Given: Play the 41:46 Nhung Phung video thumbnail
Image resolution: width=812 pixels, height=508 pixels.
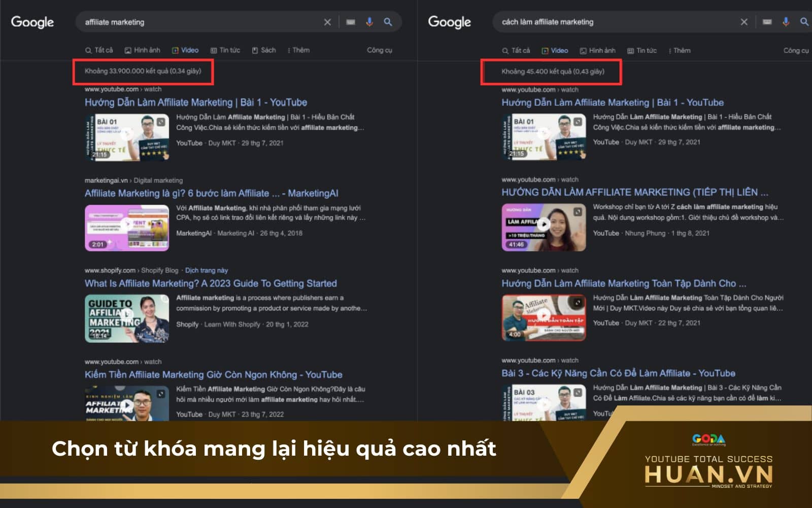Looking at the screenshot, I should tap(544, 227).
